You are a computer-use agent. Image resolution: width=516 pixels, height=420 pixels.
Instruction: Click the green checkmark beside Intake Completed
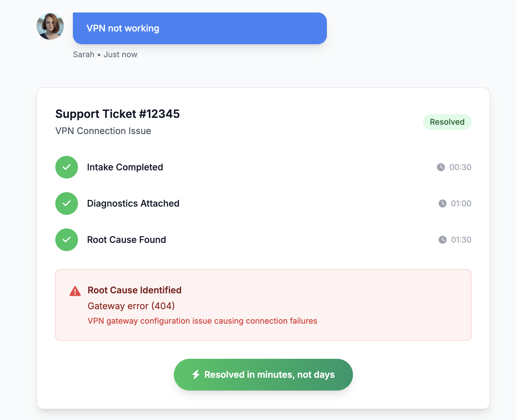(66, 167)
